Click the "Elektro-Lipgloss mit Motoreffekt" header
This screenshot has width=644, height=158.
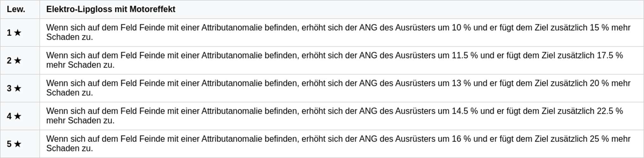[111, 9]
